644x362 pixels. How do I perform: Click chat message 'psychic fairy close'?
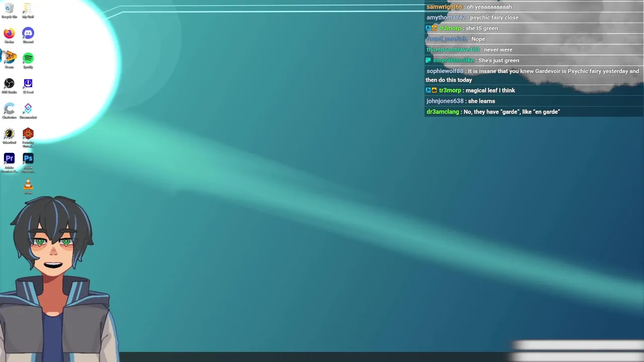(494, 18)
